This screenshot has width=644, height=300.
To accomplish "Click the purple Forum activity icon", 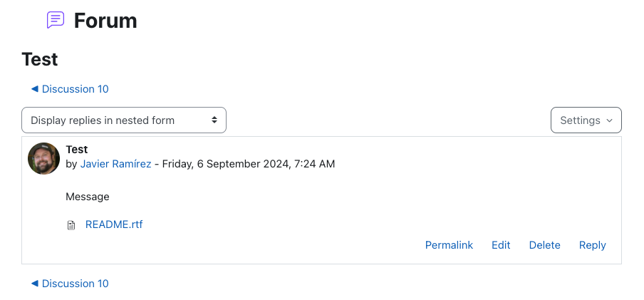I will point(56,20).
